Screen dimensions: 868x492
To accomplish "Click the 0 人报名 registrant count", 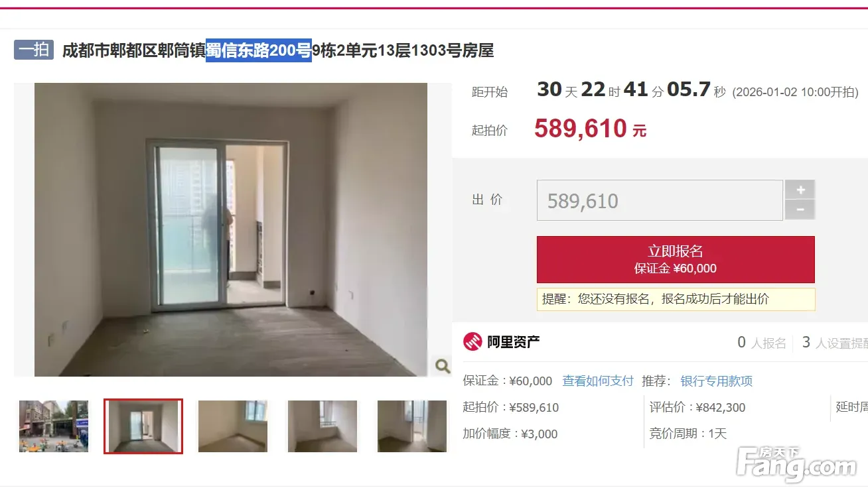I will coord(762,343).
